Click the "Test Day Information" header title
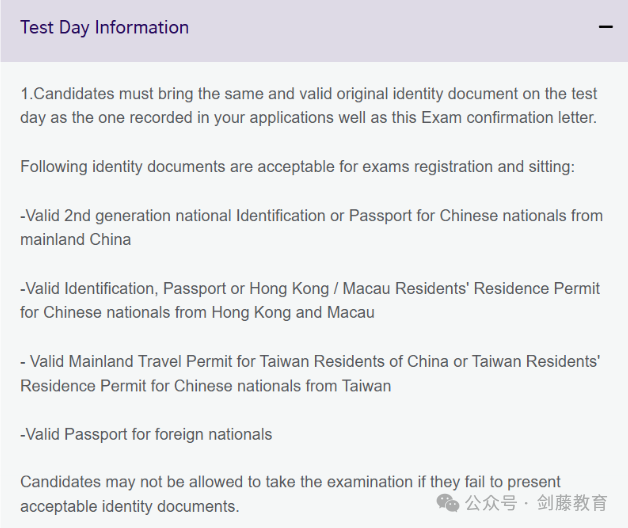Screen dimensions: 628x528 [x=105, y=28]
